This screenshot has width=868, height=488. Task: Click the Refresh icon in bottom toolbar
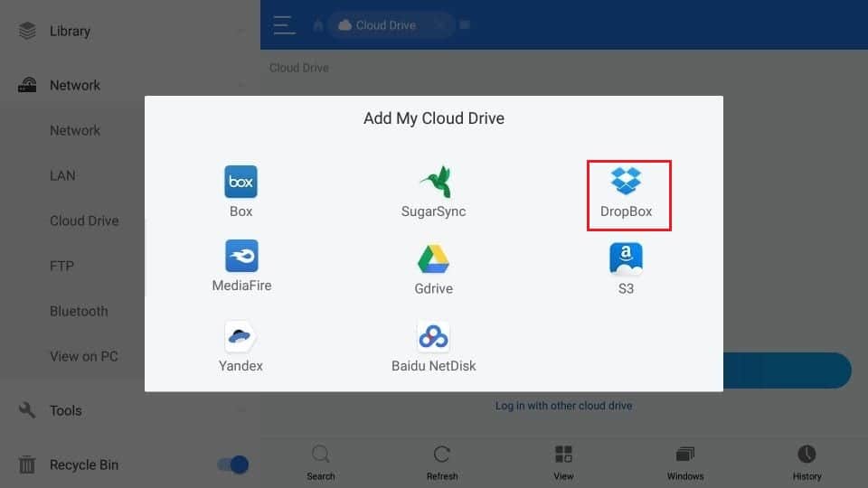(x=442, y=455)
